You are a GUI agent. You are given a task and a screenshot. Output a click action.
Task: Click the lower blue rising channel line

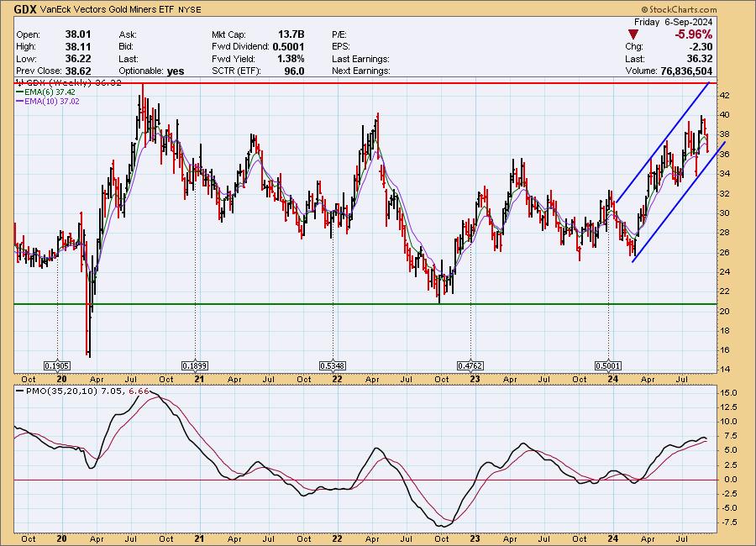click(x=679, y=202)
